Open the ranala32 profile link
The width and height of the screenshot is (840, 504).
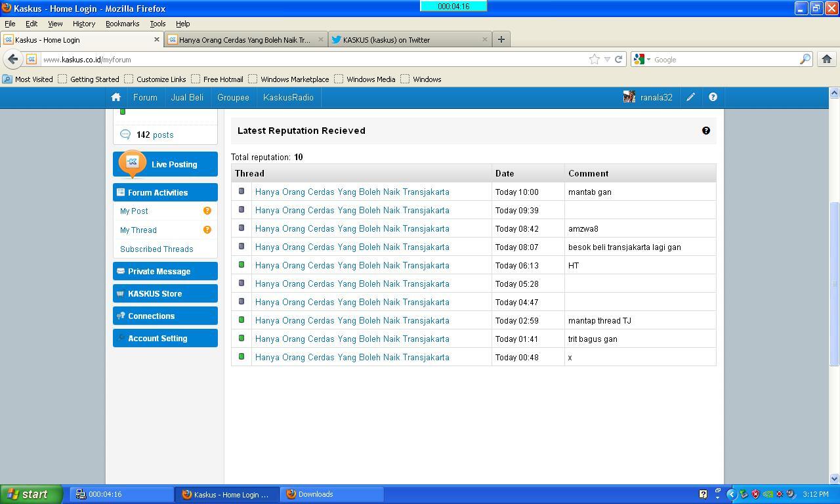(x=656, y=97)
